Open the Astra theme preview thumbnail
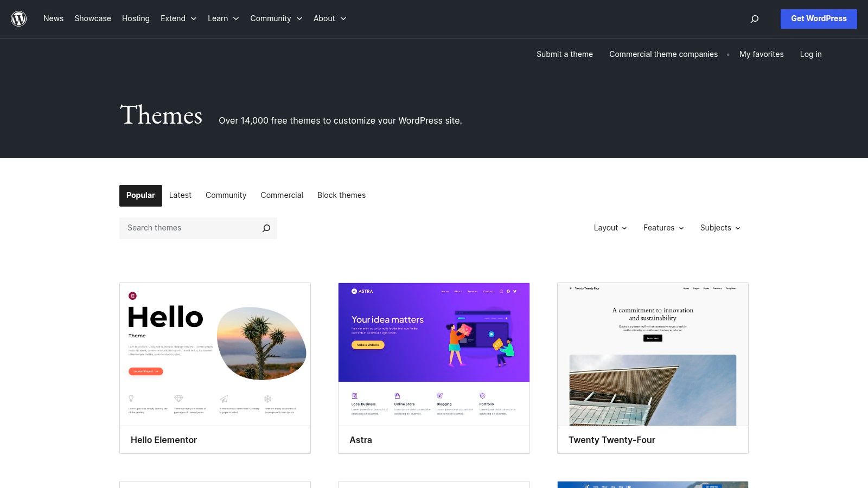Viewport: 868px width, 488px height. [433, 354]
